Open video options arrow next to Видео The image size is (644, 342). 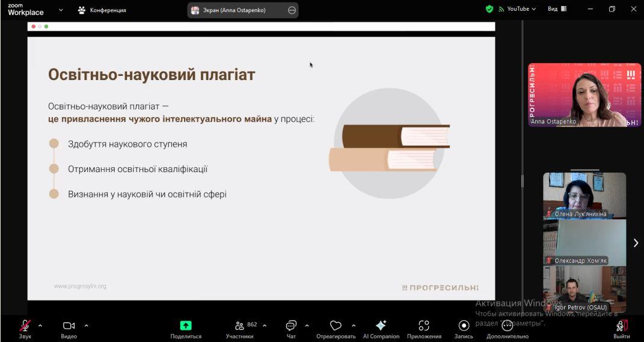[86, 326]
